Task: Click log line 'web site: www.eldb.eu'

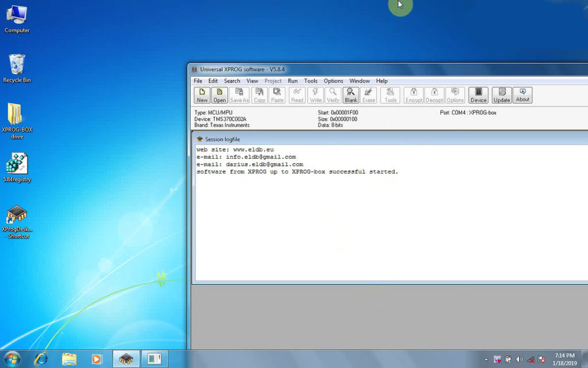Action: [x=235, y=149]
